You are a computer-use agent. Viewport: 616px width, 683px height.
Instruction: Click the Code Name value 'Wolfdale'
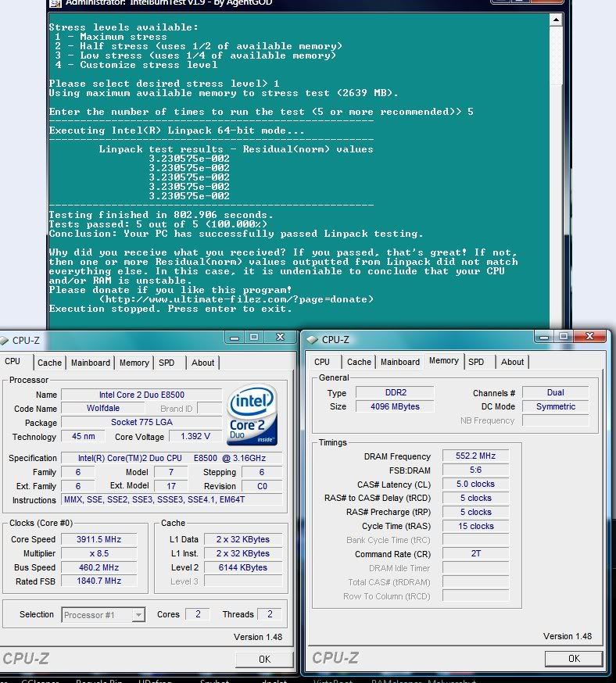click(x=103, y=409)
